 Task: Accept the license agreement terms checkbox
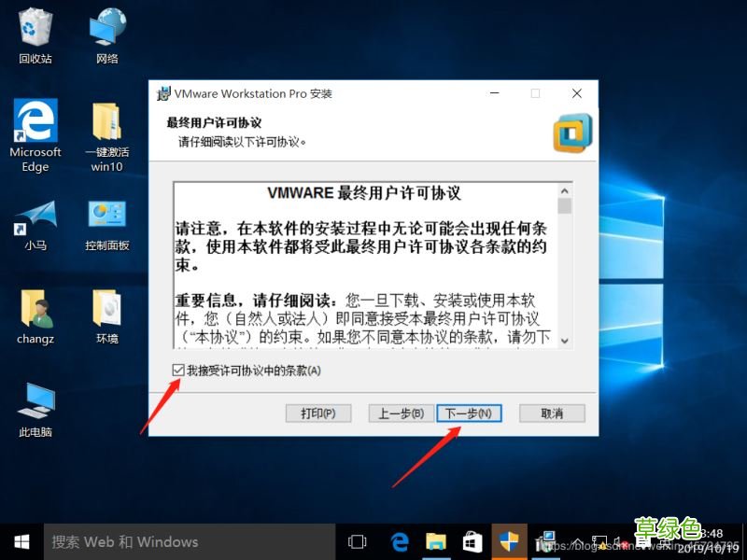pos(177,370)
